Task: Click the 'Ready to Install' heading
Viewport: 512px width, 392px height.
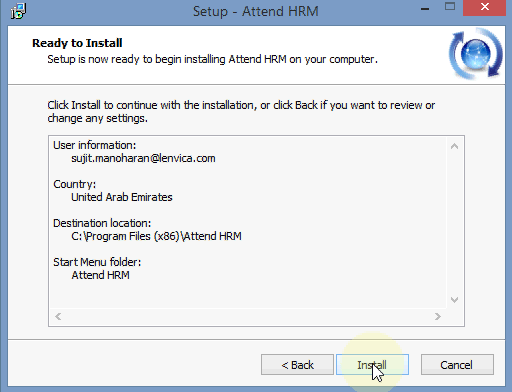Action: coord(77,43)
